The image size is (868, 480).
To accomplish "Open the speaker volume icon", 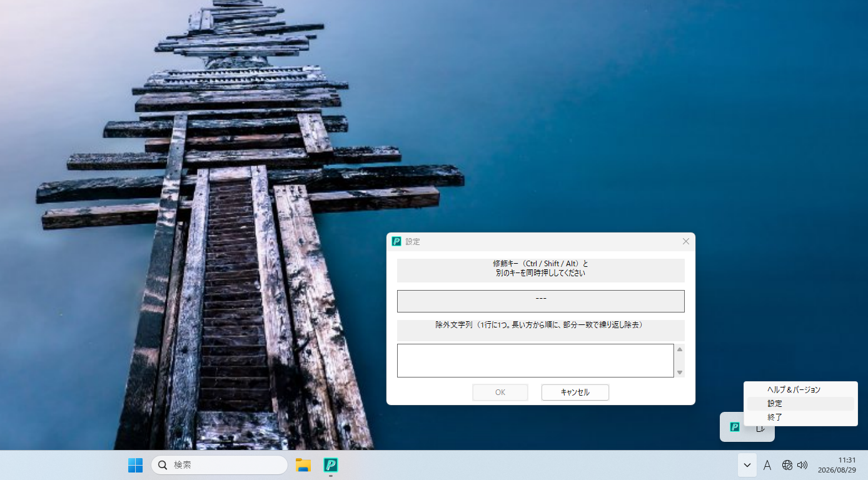I will tap(802, 465).
